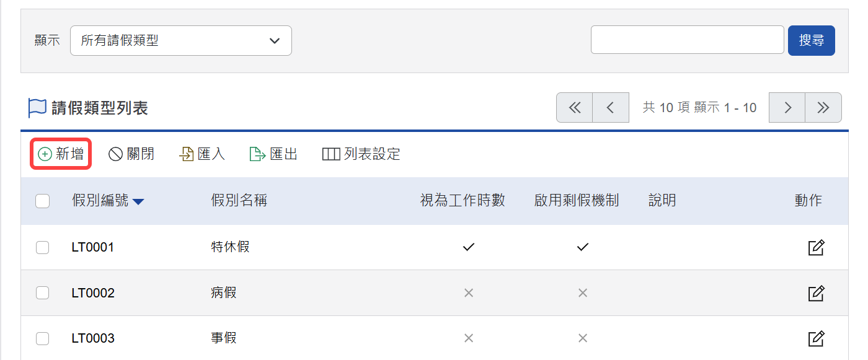Image resolution: width=868 pixels, height=360 pixels.
Task: Click the 搜尋 search button
Action: [811, 40]
